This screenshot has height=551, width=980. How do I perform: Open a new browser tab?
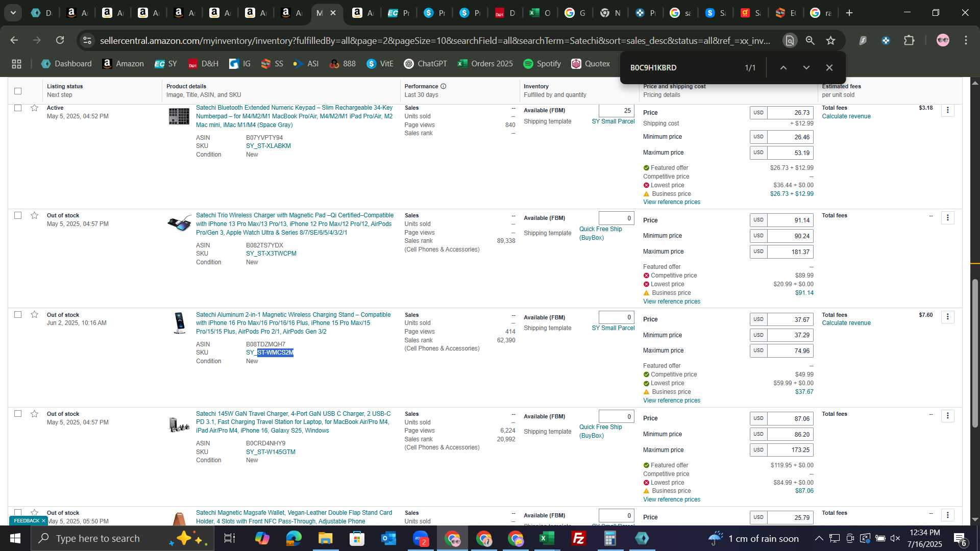pyautogui.click(x=849, y=13)
